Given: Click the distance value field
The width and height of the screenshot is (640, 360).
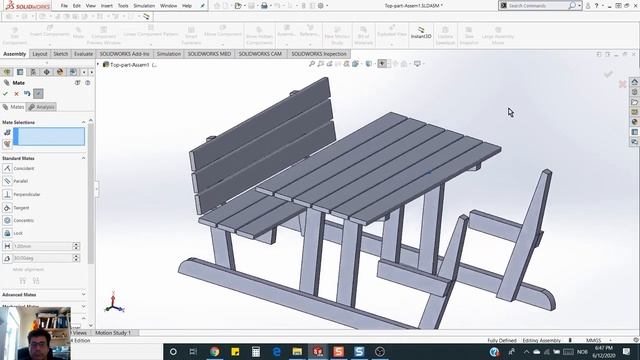Looking at the screenshot, I should [x=43, y=246].
